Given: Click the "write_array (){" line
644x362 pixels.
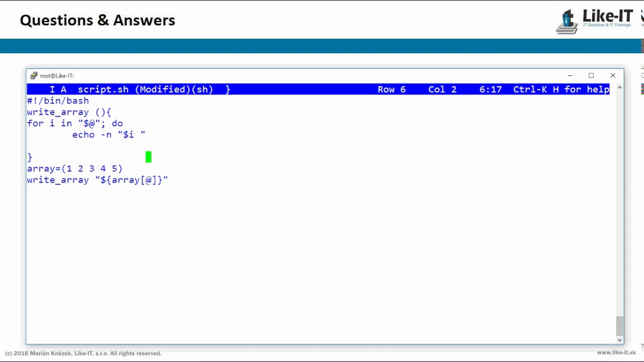Looking at the screenshot, I should click(69, 112).
